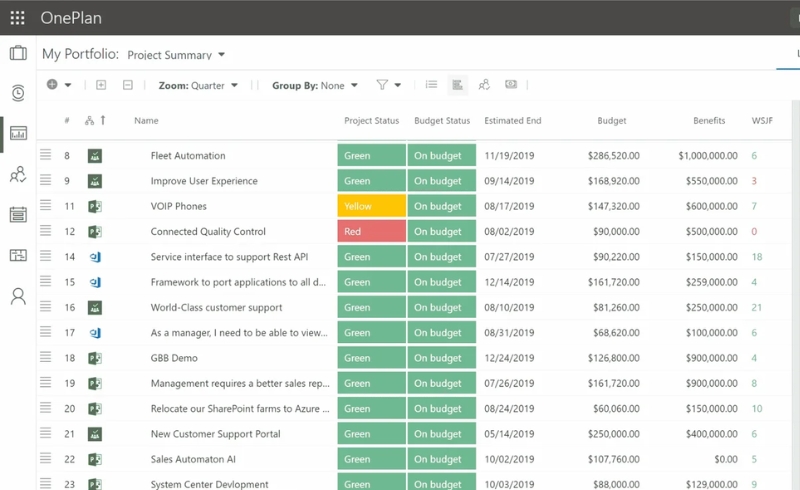Screen dimensions: 800x490
Task: Open the cost money toolbar icon
Action: tap(511, 84)
